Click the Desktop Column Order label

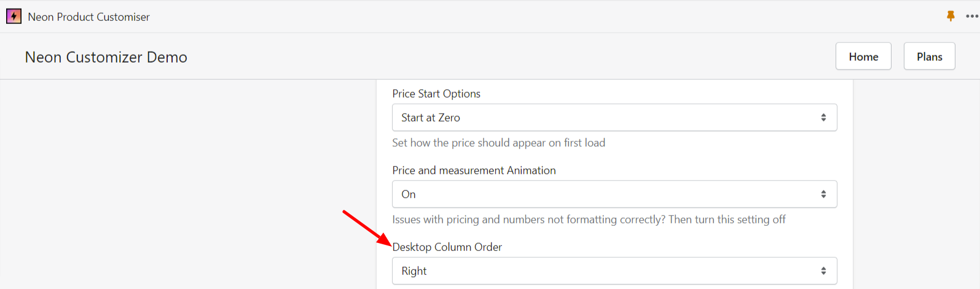point(447,247)
